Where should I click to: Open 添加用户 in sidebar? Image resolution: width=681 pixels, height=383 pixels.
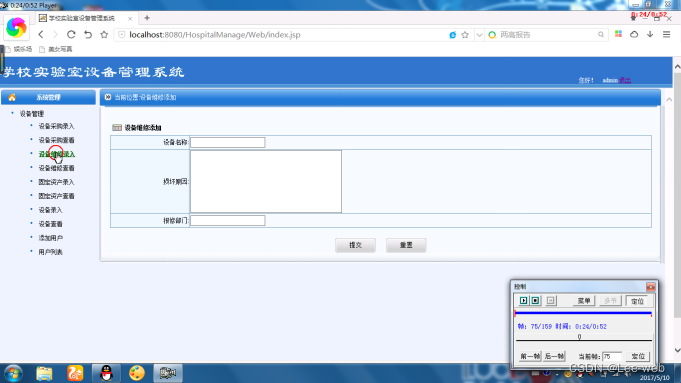pyautogui.click(x=50, y=238)
